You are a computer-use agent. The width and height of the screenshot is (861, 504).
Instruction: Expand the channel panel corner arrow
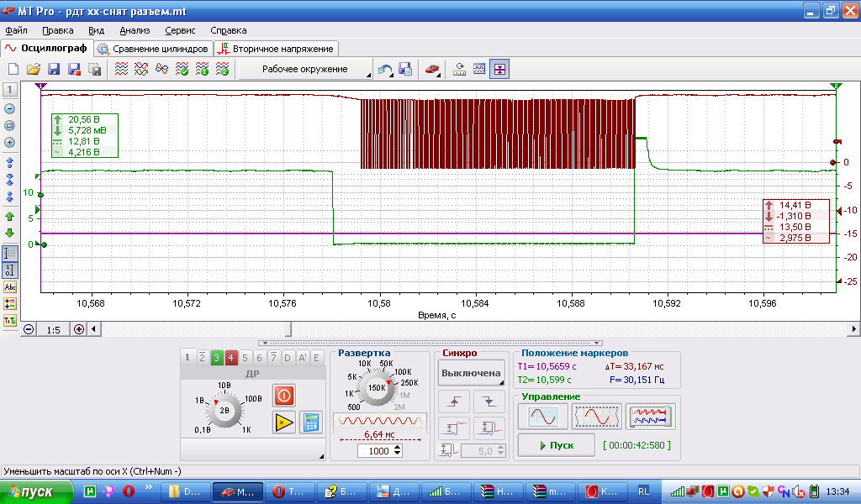(x=321, y=456)
